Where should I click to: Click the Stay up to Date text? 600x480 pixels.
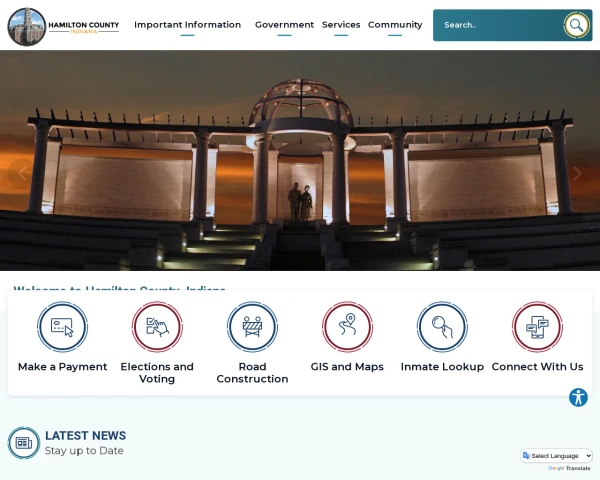pyautogui.click(x=84, y=451)
